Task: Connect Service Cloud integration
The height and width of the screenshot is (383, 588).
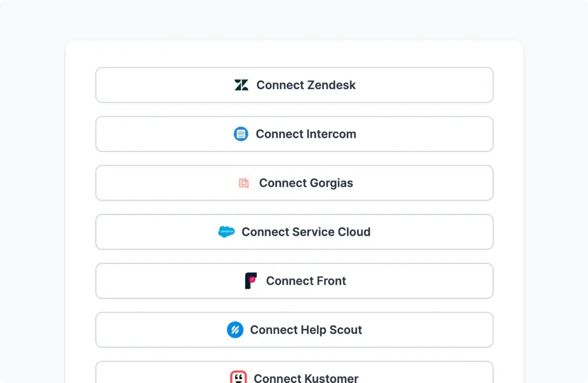Action: point(294,232)
